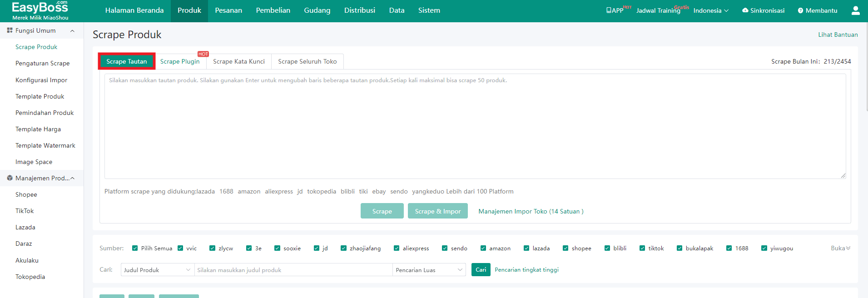Uncheck the sendo source checkbox

click(445, 248)
